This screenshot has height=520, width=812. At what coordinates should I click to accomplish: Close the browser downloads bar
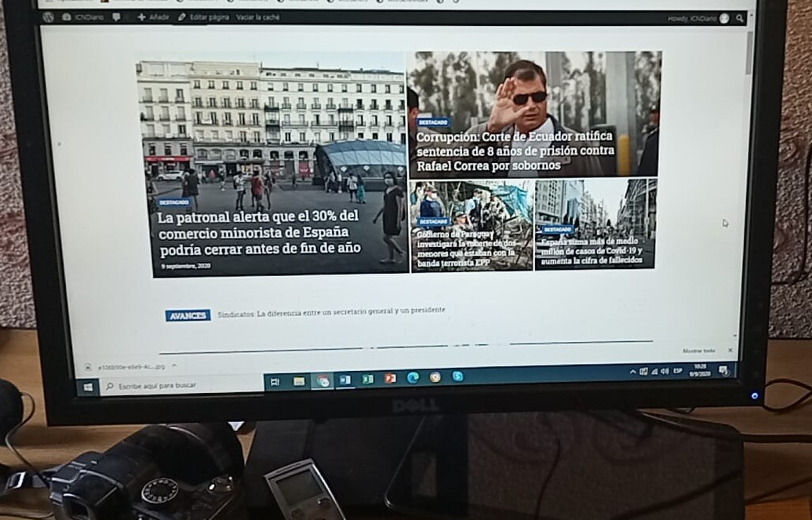click(x=730, y=351)
